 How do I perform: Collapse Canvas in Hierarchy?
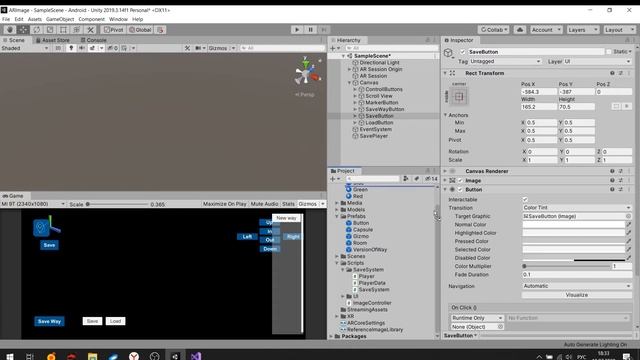point(350,83)
